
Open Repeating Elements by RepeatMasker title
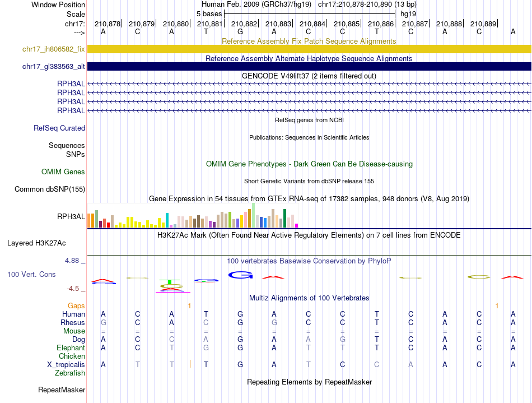point(310,382)
